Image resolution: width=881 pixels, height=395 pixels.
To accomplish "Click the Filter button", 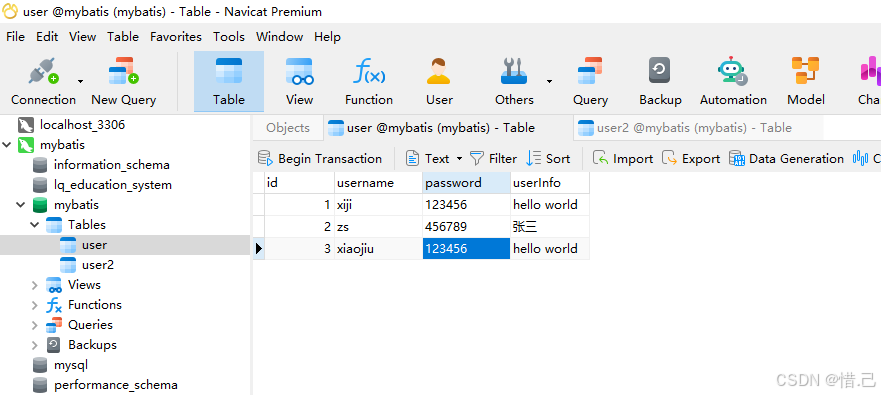I will point(493,159).
